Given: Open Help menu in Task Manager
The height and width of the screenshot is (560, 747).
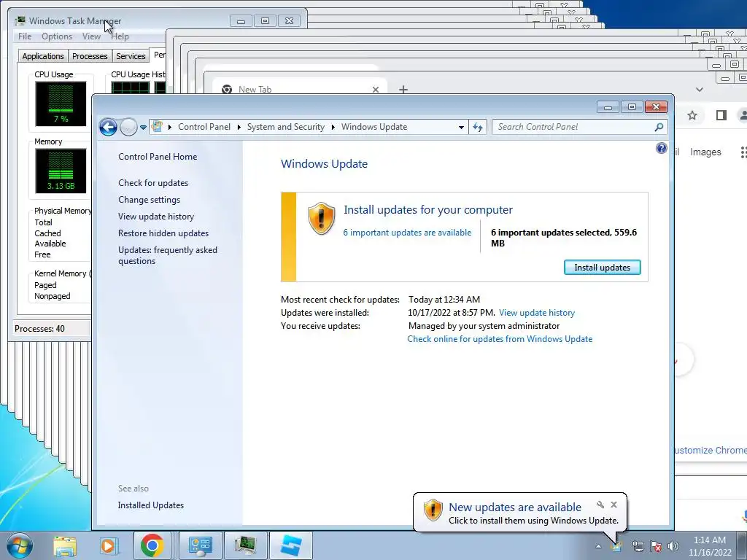Looking at the screenshot, I should (x=120, y=36).
